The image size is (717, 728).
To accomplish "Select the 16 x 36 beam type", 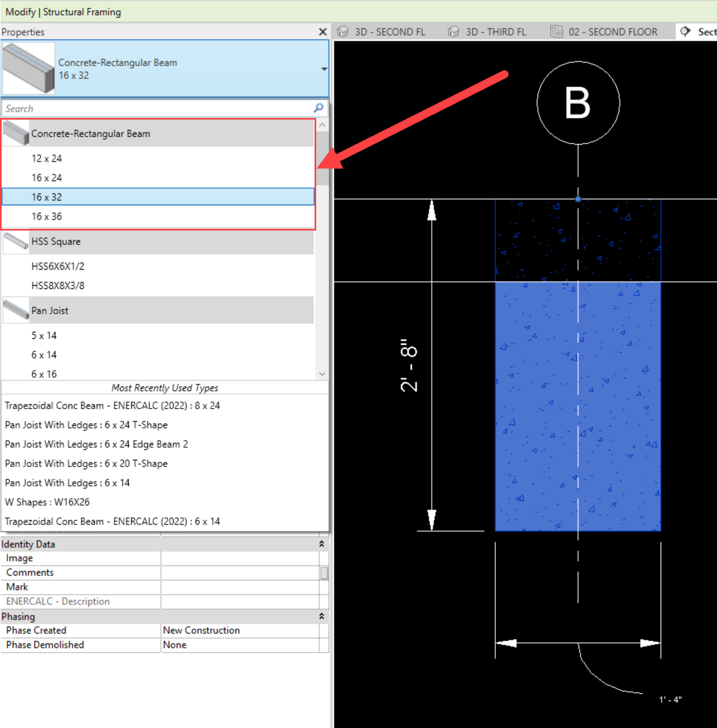I will [47, 217].
